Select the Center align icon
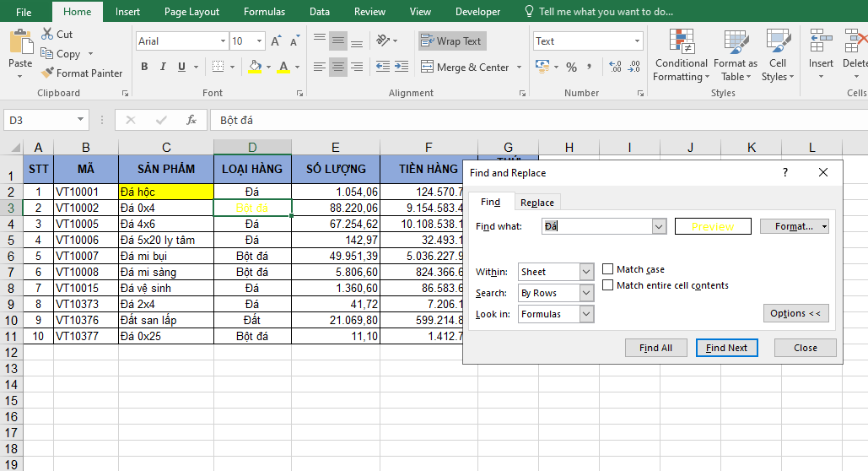Screen dimensions: 868x471 click(x=337, y=68)
